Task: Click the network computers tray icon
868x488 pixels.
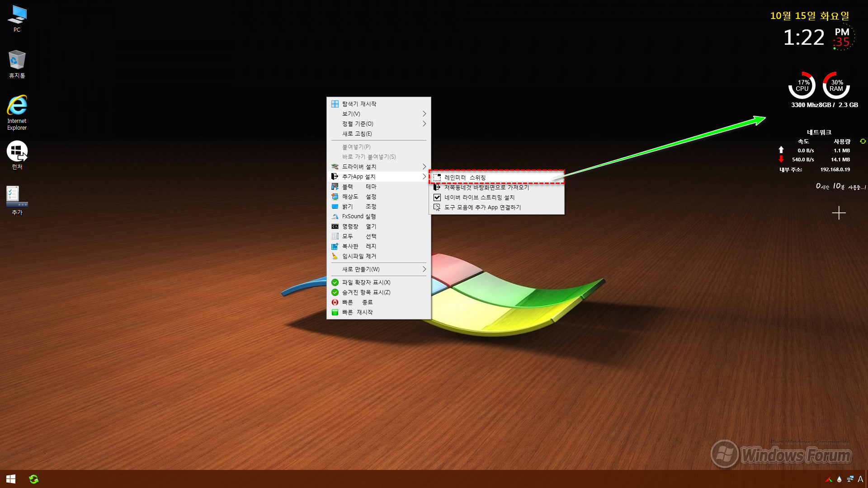Action: (x=850, y=479)
